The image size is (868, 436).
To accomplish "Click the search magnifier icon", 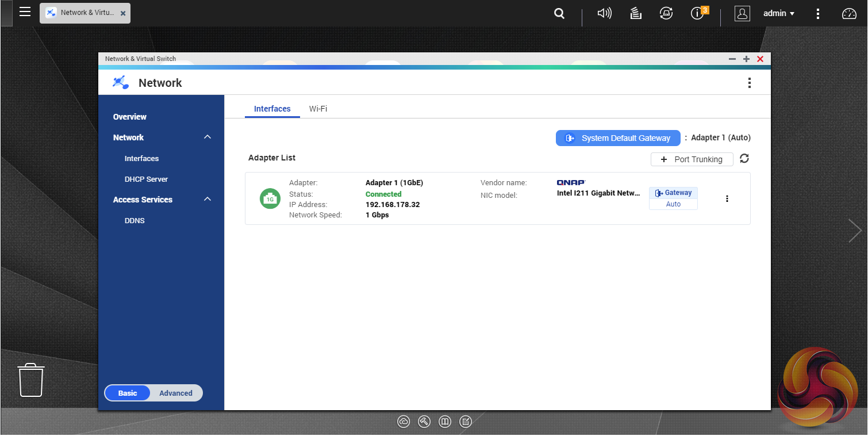I will [559, 13].
